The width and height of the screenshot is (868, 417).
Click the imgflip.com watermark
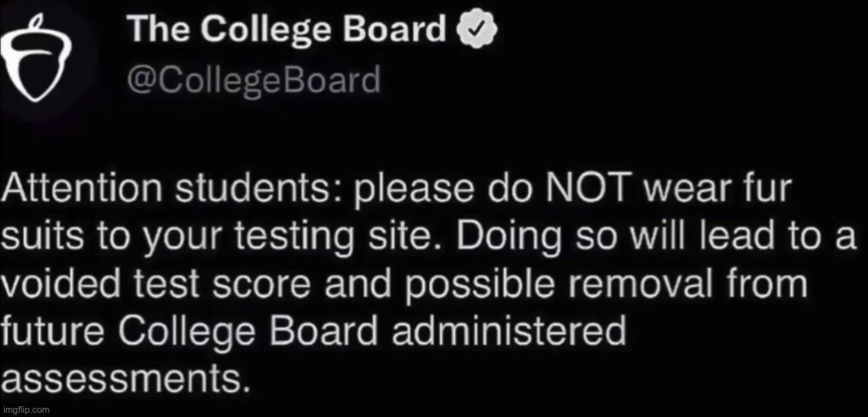pos(26,410)
